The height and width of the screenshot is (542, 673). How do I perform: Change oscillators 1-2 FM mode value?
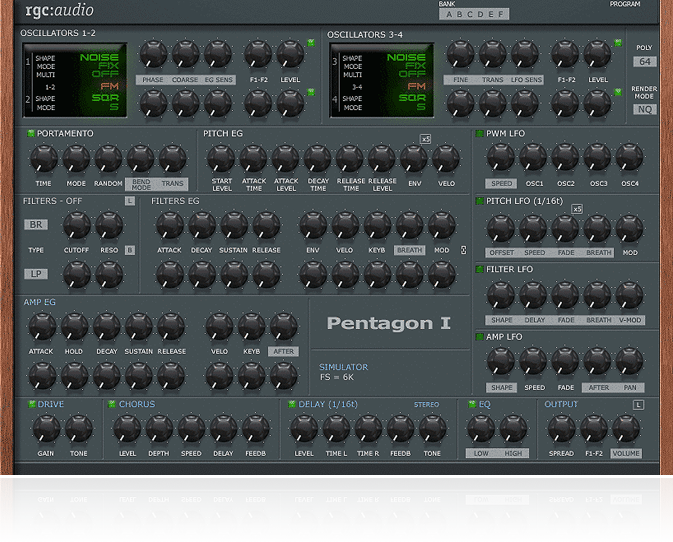109,86
